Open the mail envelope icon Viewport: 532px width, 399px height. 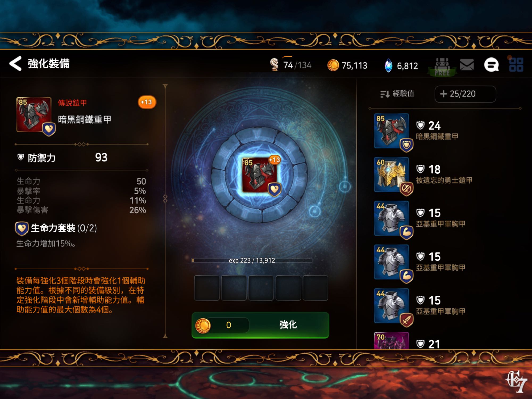pyautogui.click(x=467, y=65)
